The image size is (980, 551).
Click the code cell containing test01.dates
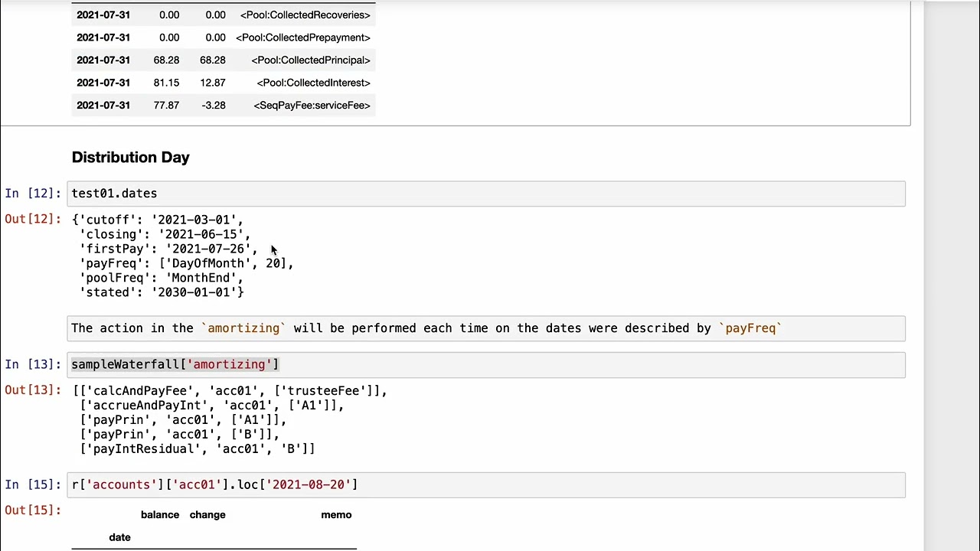[x=486, y=194]
